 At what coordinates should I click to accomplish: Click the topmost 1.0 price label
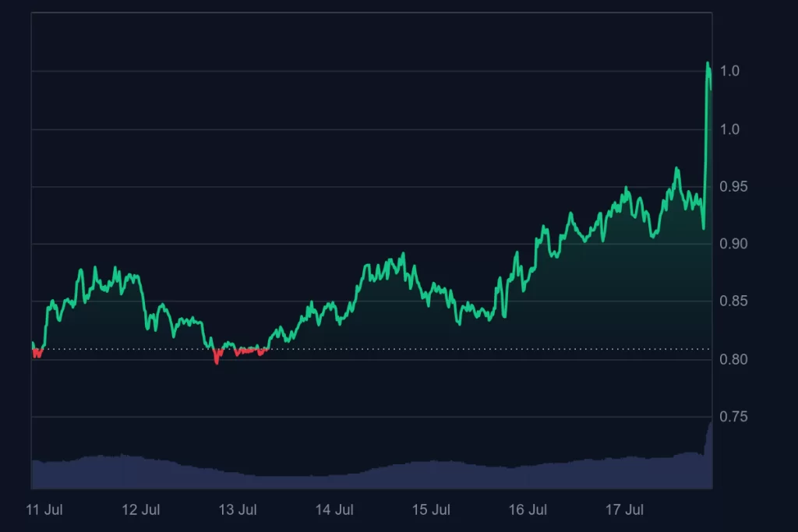[x=729, y=71]
